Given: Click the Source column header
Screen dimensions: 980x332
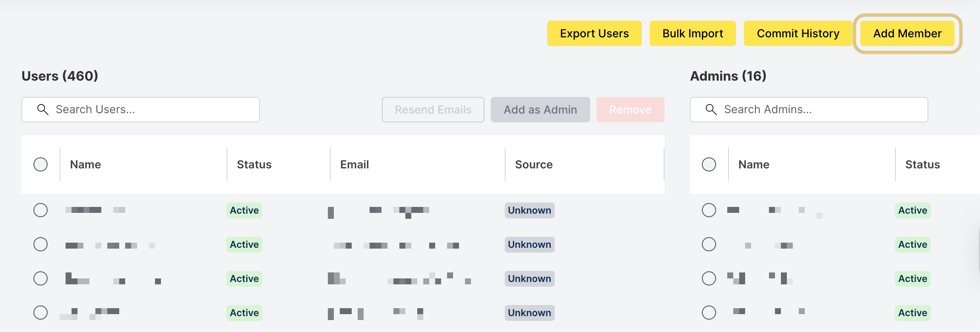Looking at the screenshot, I should click(534, 164).
